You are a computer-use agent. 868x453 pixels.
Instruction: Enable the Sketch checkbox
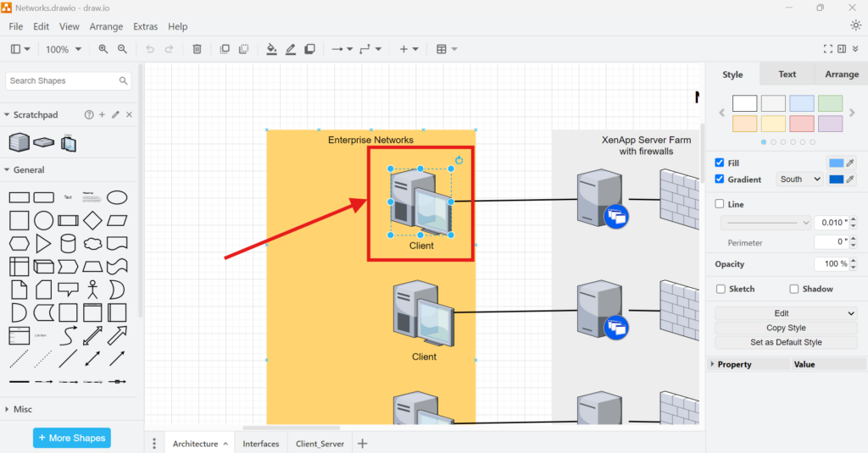pyautogui.click(x=721, y=289)
